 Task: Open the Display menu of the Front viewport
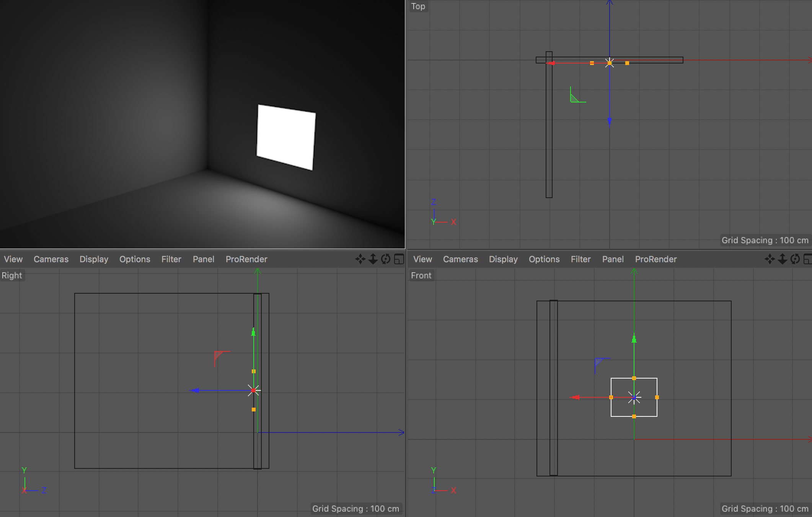[503, 259]
